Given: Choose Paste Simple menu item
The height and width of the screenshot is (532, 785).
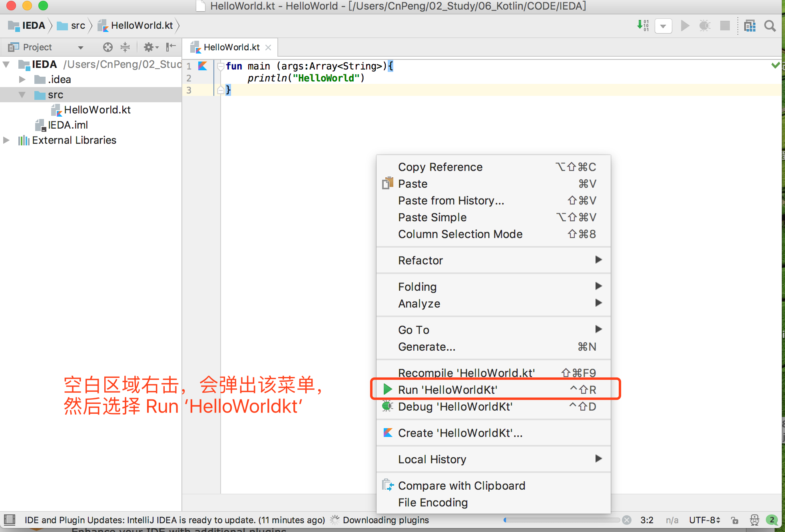Looking at the screenshot, I should click(494, 217).
